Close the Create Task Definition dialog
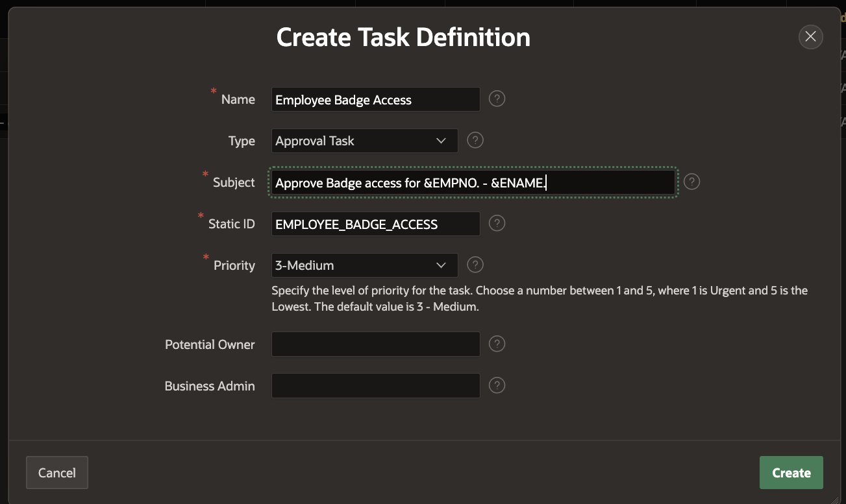846x504 pixels. (x=810, y=37)
